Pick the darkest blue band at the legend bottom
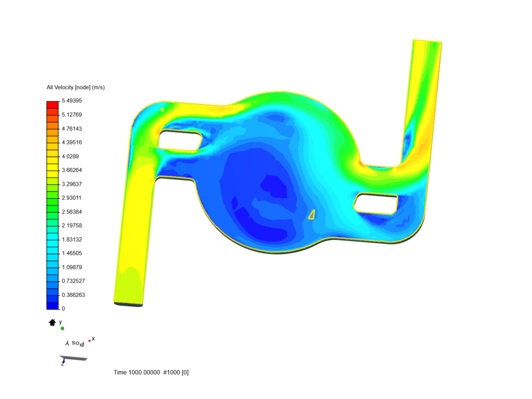Image resolution: width=532 pixels, height=399 pixels. (52, 306)
